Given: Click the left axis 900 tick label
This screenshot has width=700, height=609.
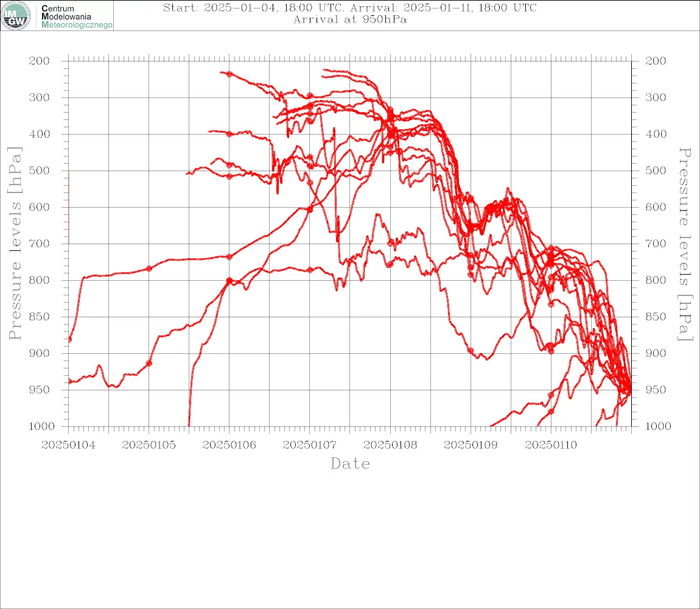Looking at the screenshot, I should pyautogui.click(x=40, y=353).
